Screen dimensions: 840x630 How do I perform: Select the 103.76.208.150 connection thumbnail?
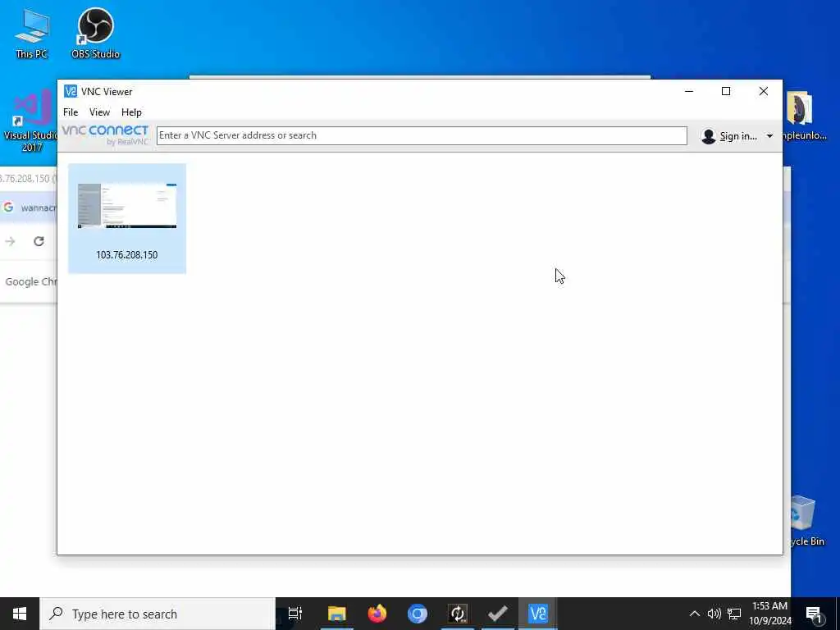[127, 206]
